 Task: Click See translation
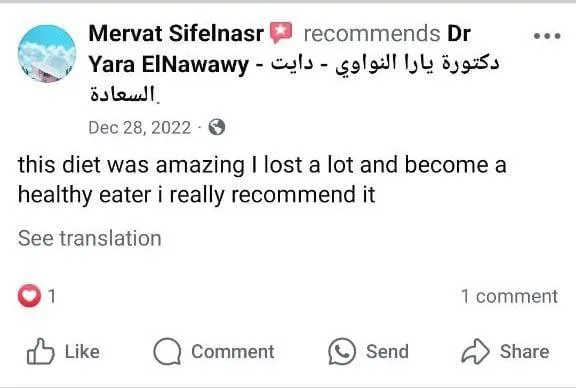tap(90, 238)
